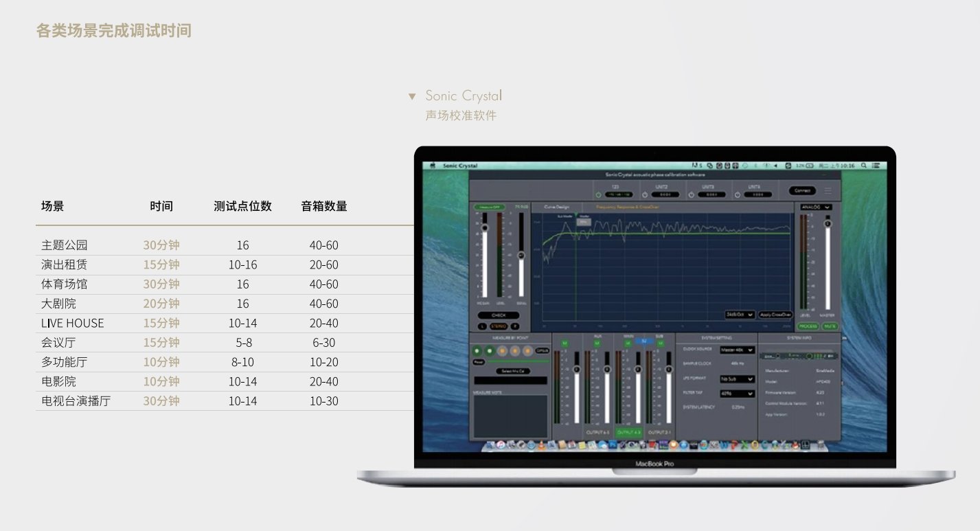The image size is (980, 531).
Task: Click the green PROCESS button
Action: pos(808,326)
